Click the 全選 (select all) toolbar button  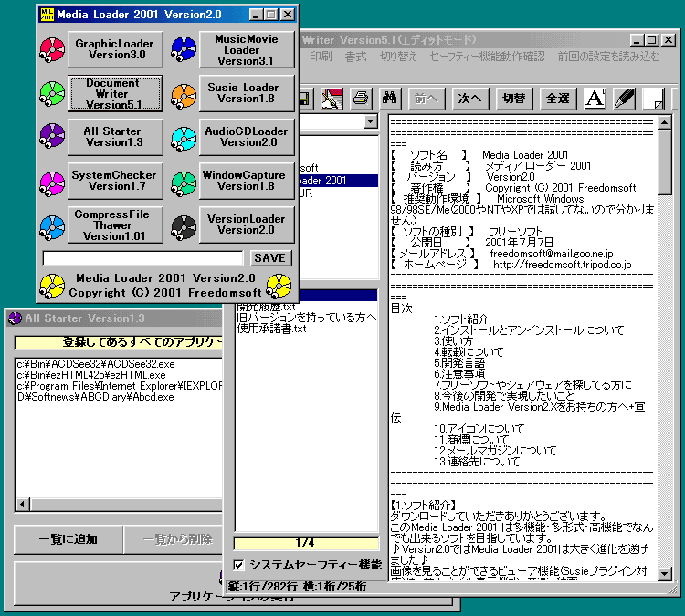coord(558,99)
